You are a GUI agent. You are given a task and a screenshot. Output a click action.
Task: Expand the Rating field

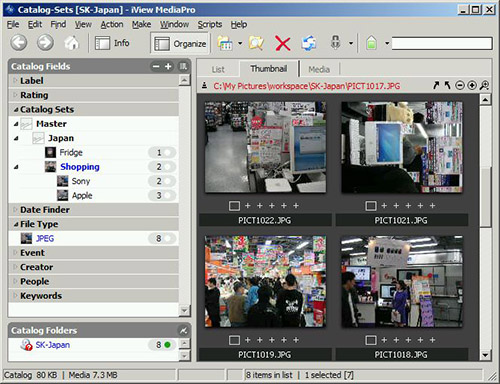click(x=15, y=95)
